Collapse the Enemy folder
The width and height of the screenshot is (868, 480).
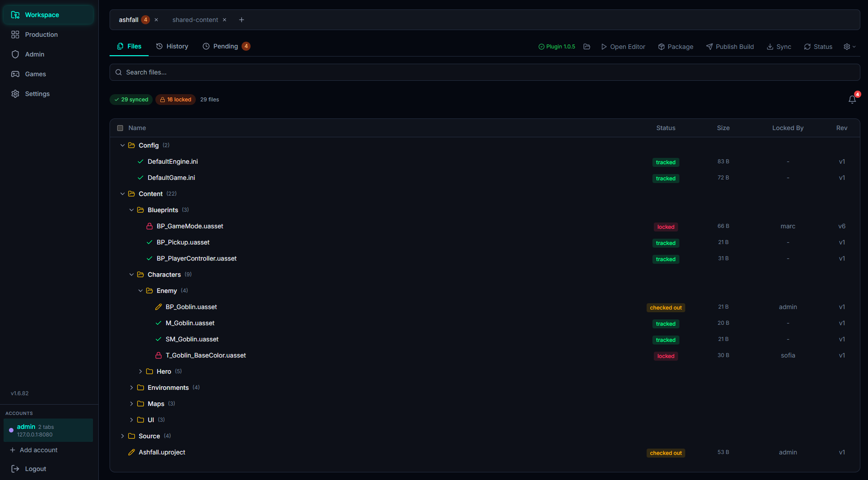click(141, 291)
